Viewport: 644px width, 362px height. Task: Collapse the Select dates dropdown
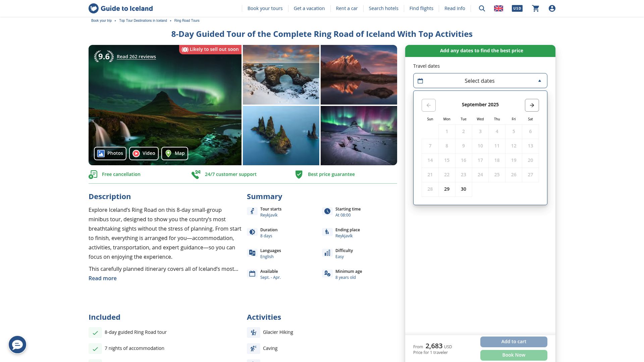point(480,81)
